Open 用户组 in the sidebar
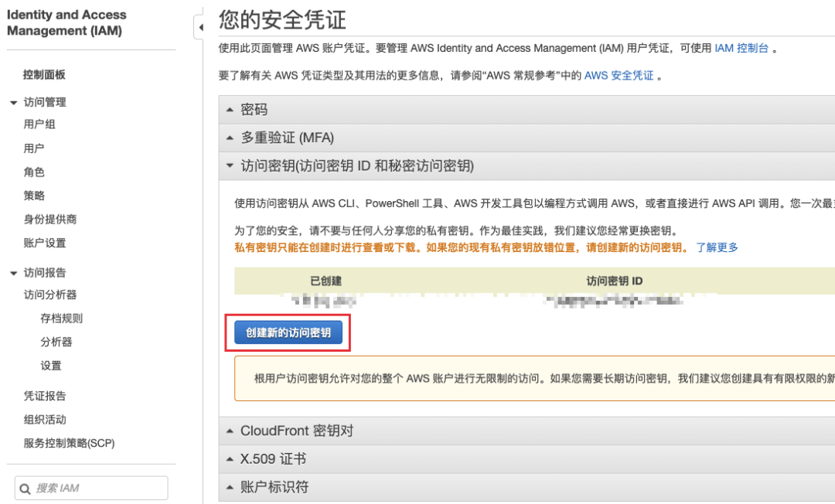Screen dimensions: 835x504 [39, 124]
